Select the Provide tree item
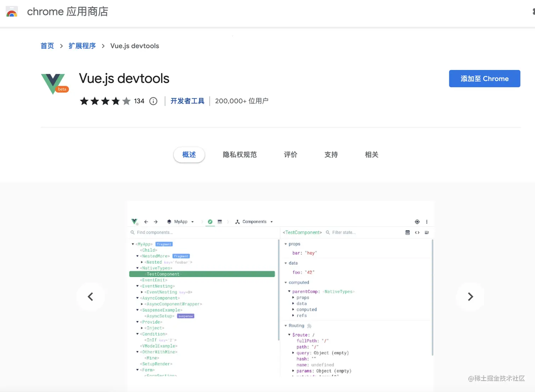The width and height of the screenshot is (535, 392). 151,322
